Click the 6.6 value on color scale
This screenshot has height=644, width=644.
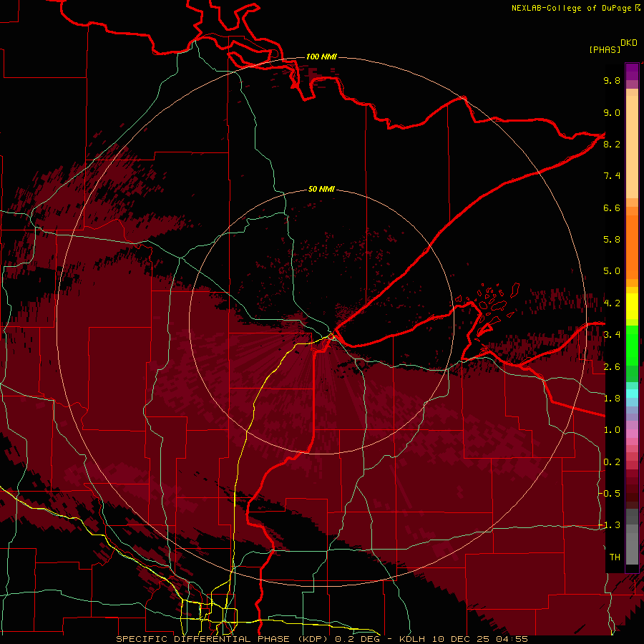(x=612, y=208)
